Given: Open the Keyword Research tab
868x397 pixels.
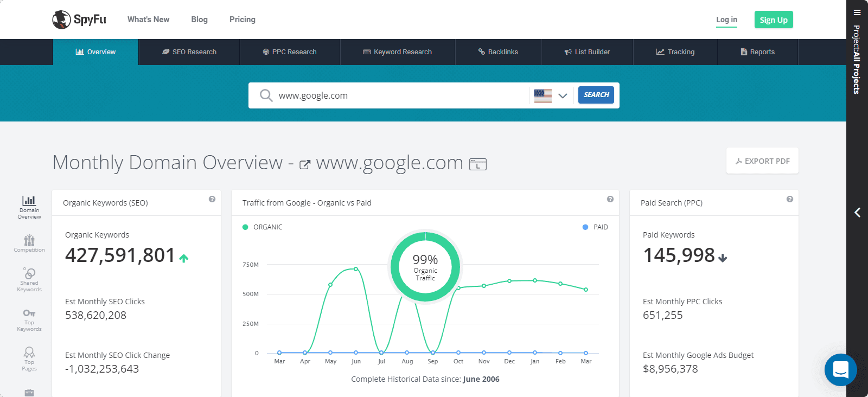Looking at the screenshot, I should click(x=398, y=52).
